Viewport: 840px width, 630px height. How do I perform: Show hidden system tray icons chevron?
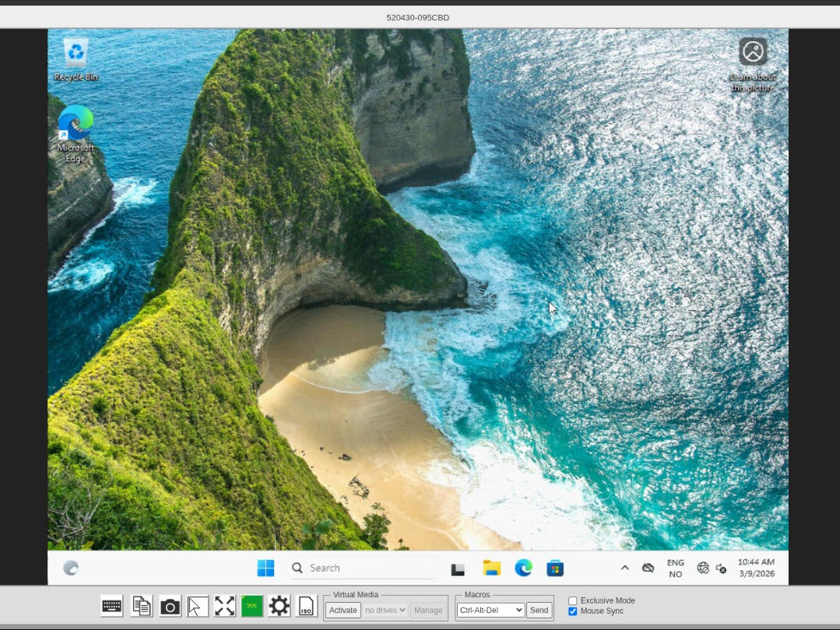tap(624, 568)
